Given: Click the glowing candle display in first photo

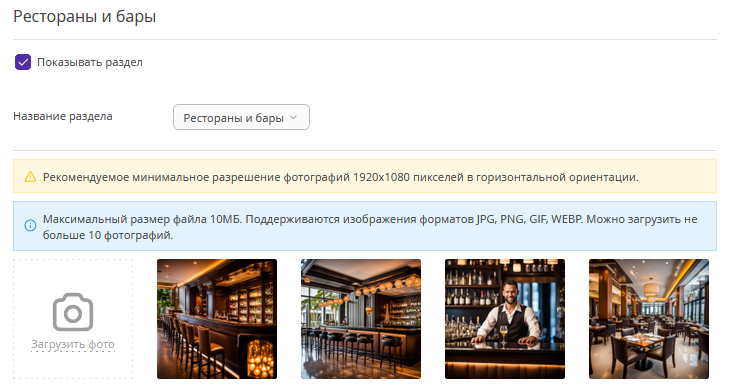Looking at the screenshot, I should point(260,358).
